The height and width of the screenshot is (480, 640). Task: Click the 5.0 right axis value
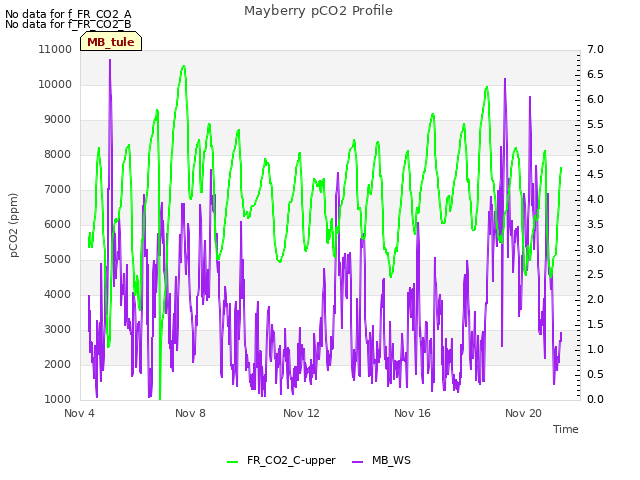(x=595, y=149)
